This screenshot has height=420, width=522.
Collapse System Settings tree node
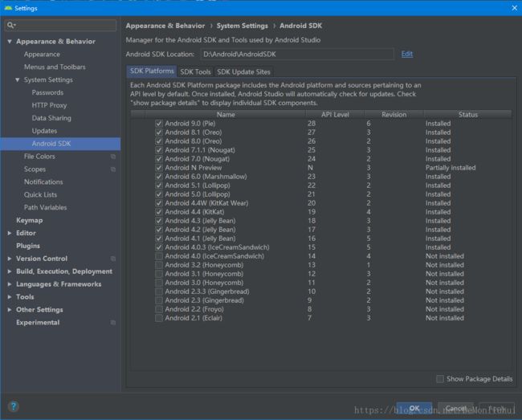coord(18,80)
